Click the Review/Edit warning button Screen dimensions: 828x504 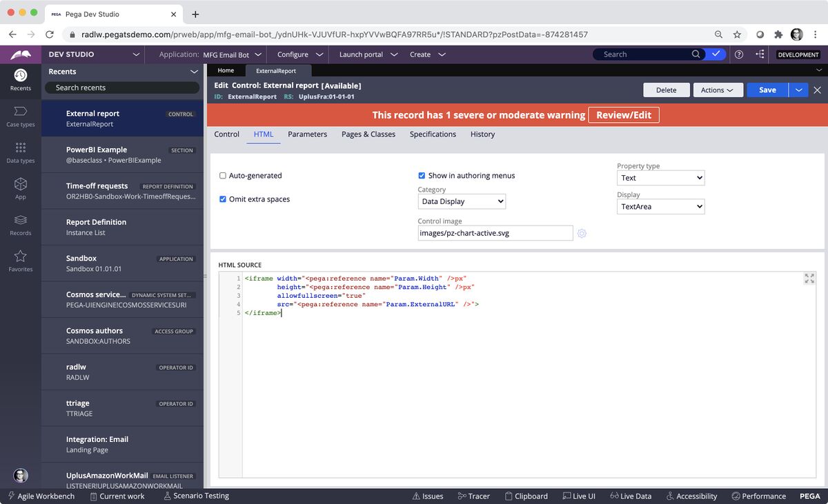[x=624, y=115]
